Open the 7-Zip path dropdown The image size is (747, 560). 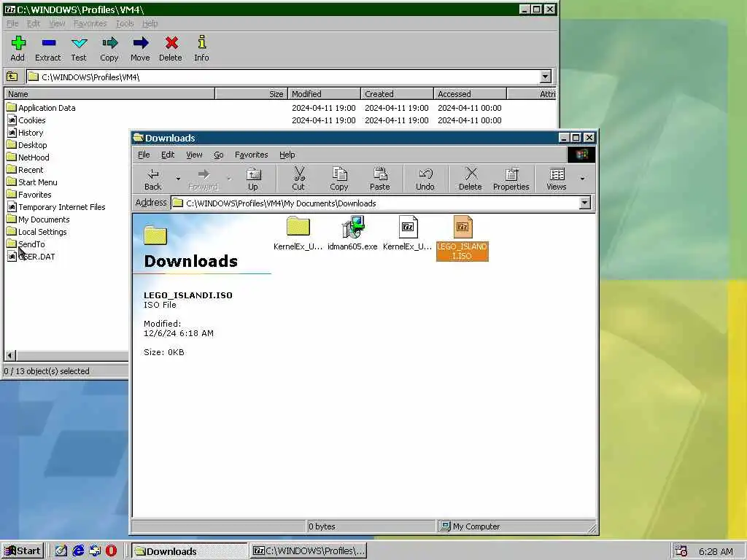coord(546,77)
